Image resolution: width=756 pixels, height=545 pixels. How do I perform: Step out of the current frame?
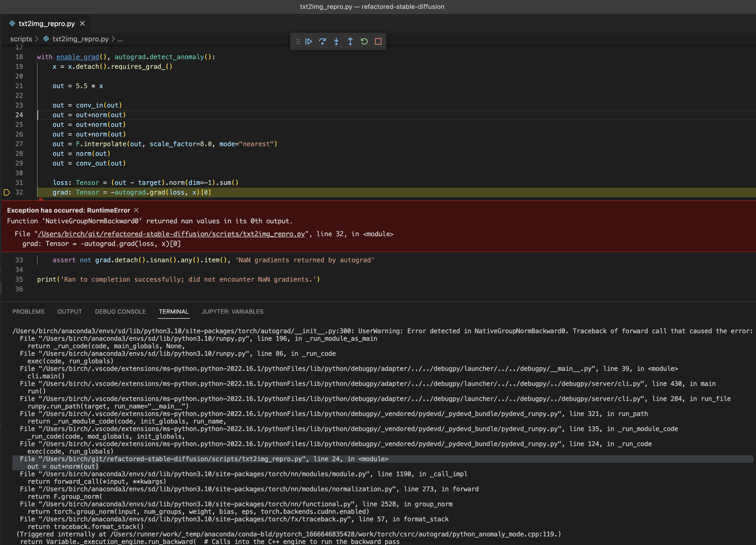[x=350, y=41]
